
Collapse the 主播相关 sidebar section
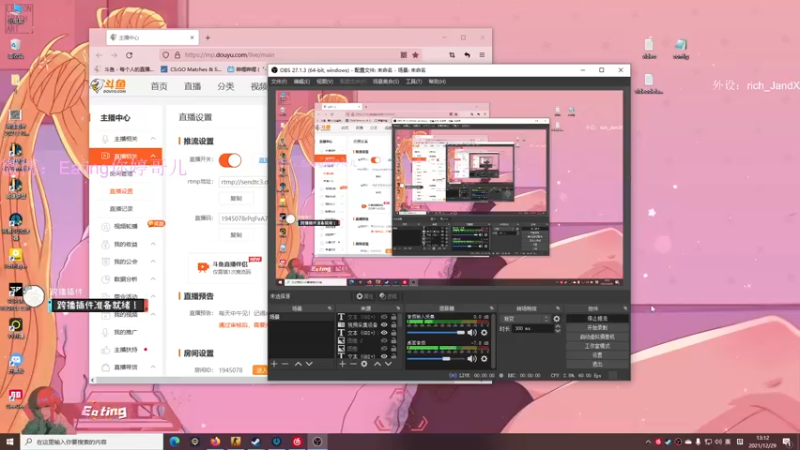153,139
